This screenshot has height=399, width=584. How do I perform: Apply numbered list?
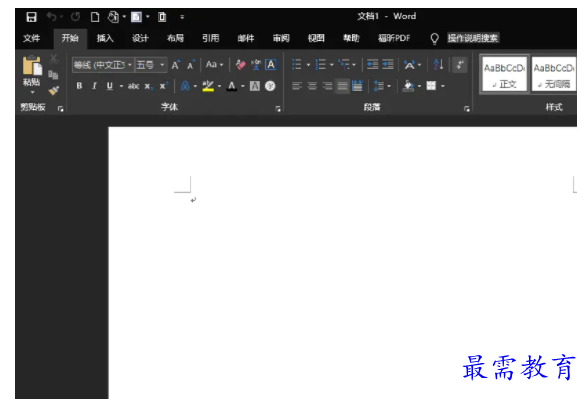pyautogui.click(x=320, y=64)
